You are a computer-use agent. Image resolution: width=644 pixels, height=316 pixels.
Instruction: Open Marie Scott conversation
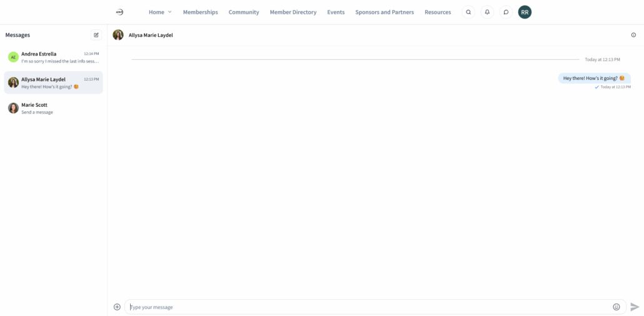54,108
